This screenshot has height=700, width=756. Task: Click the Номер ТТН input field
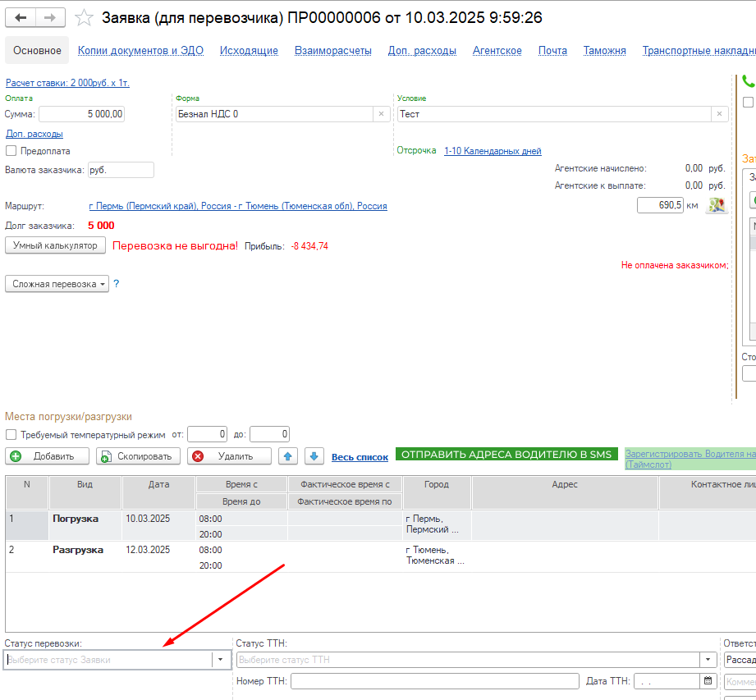(435, 681)
